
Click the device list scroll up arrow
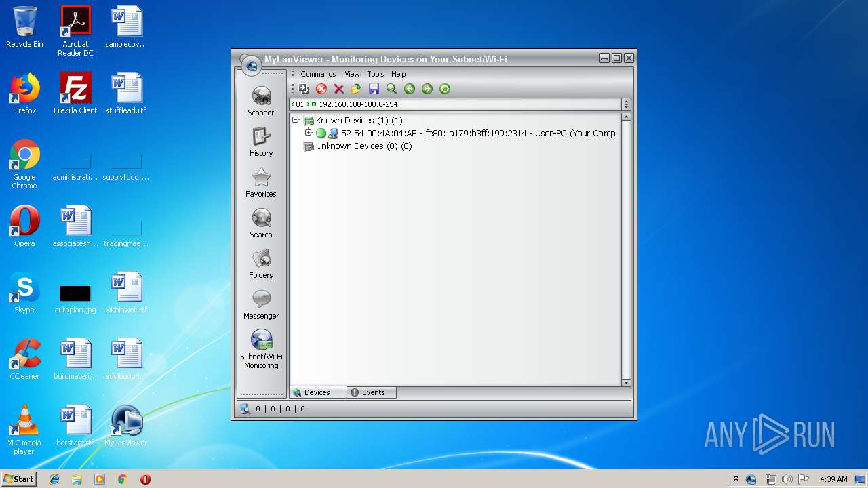[626, 117]
